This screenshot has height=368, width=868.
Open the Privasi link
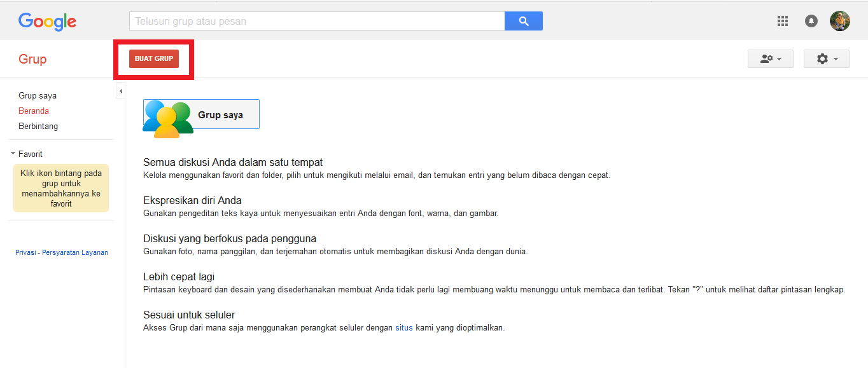25,252
